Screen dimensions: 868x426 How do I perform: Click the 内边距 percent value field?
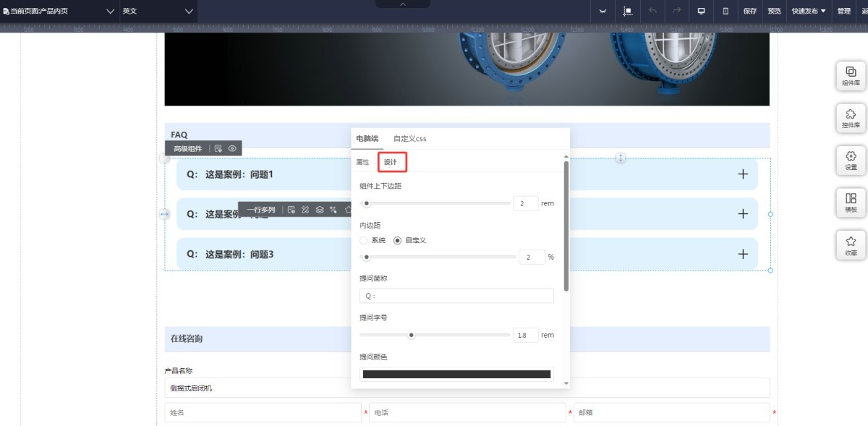tap(532, 257)
